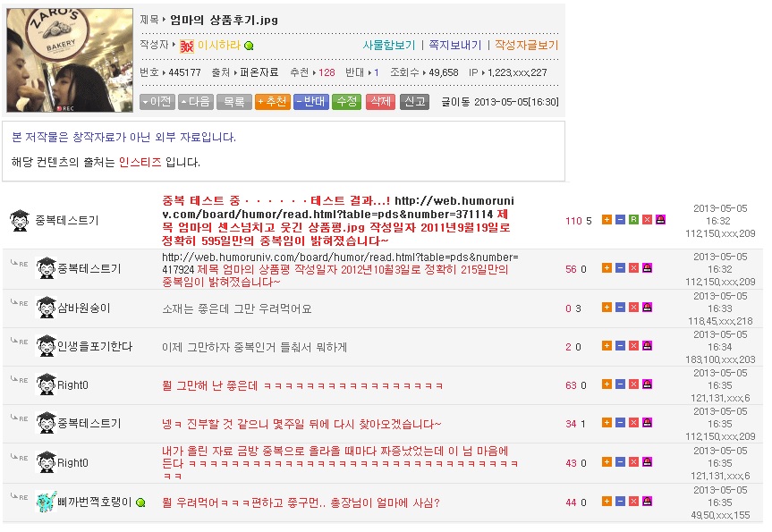Click username 인생을포기한다
This screenshot has height=532, width=772.
[x=95, y=346]
